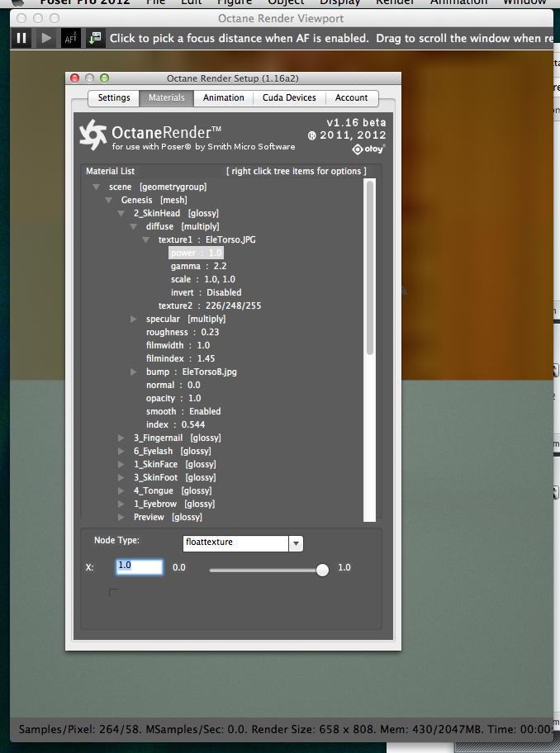Click the otoy logo
The height and width of the screenshot is (753, 560).
[x=369, y=149]
